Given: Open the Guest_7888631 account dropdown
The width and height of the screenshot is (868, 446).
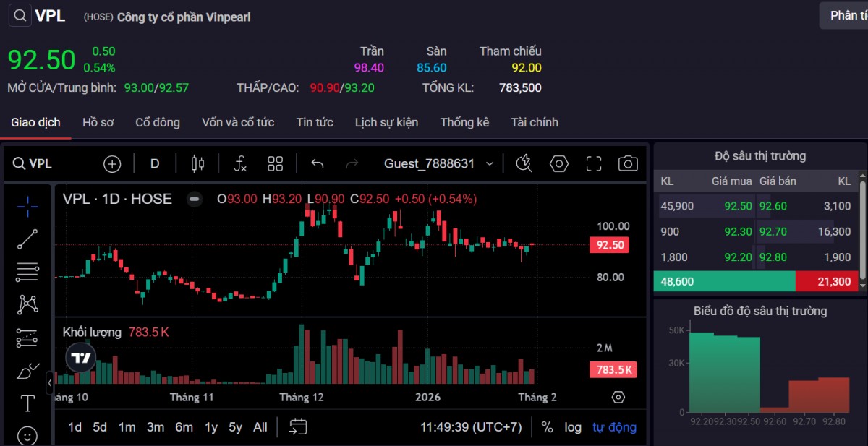Looking at the screenshot, I should [439, 163].
